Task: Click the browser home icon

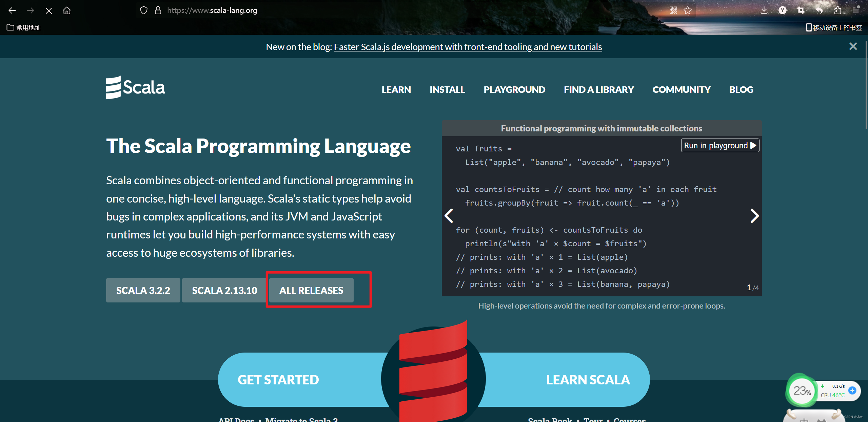Action: 66,10
